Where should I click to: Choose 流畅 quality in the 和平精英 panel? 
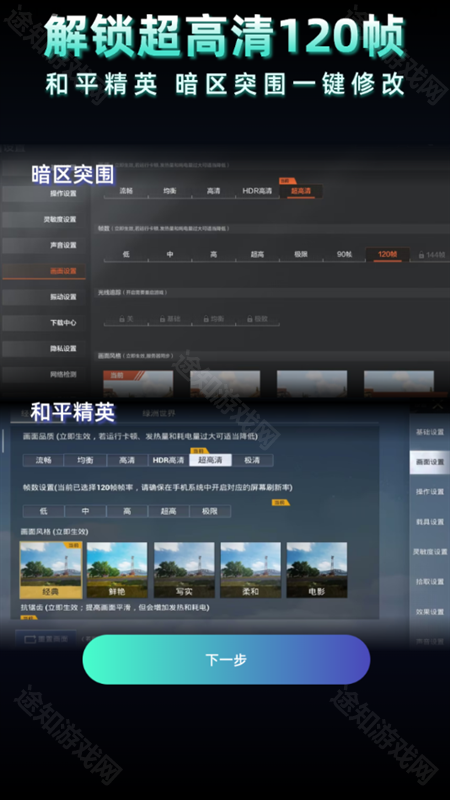[43, 460]
